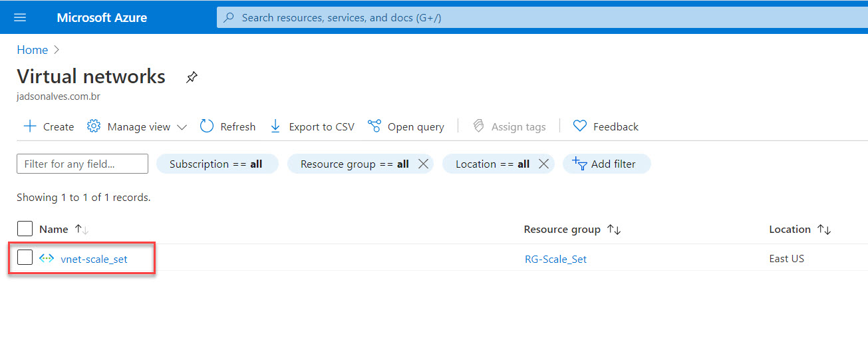This screenshot has height=346, width=868.
Task: Open the RG-Scale_Set resource group link
Action: [555, 259]
